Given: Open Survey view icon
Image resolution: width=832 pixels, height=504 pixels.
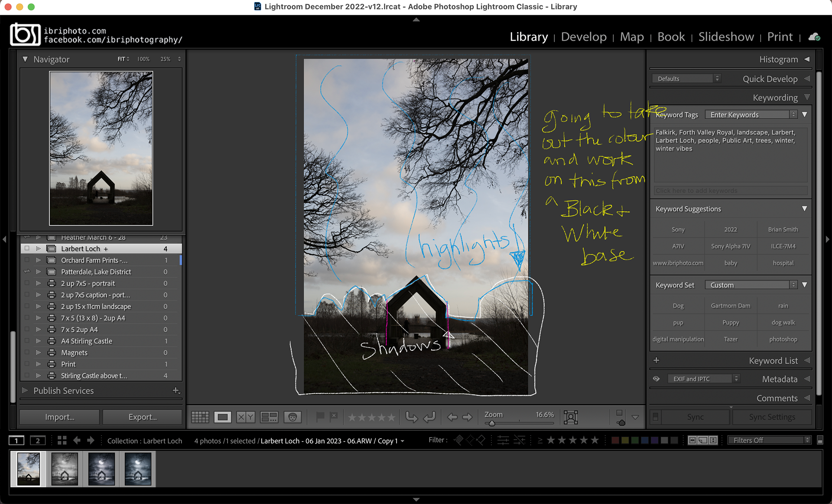Looking at the screenshot, I should (x=269, y=417).
